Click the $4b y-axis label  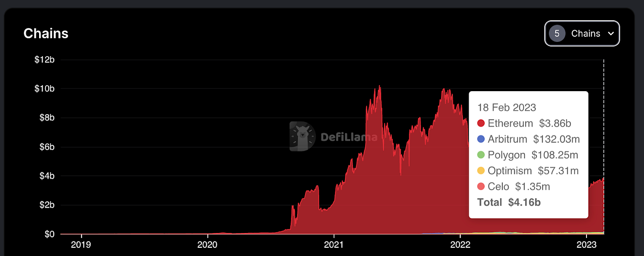pyautogui.click(x=46, y=176)
